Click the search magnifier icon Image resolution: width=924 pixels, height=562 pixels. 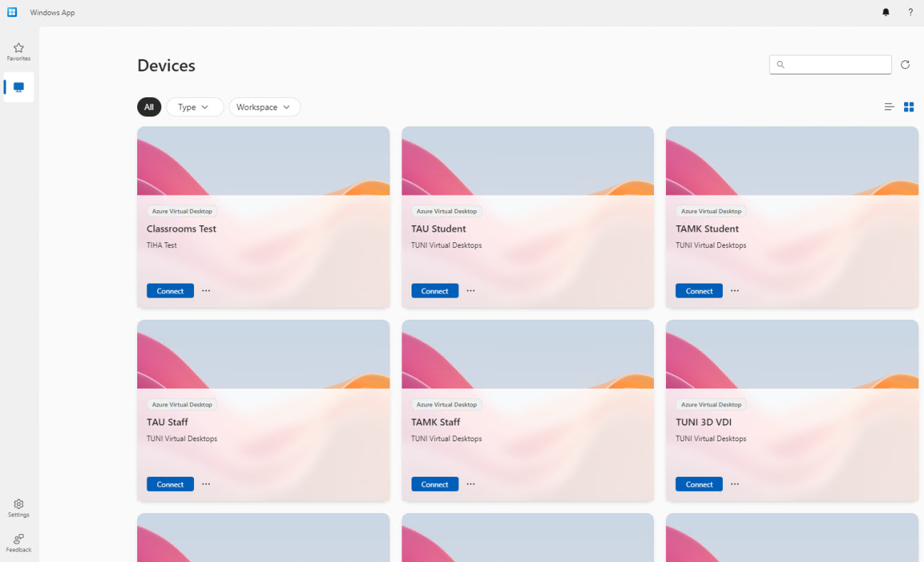coord(780,65)
